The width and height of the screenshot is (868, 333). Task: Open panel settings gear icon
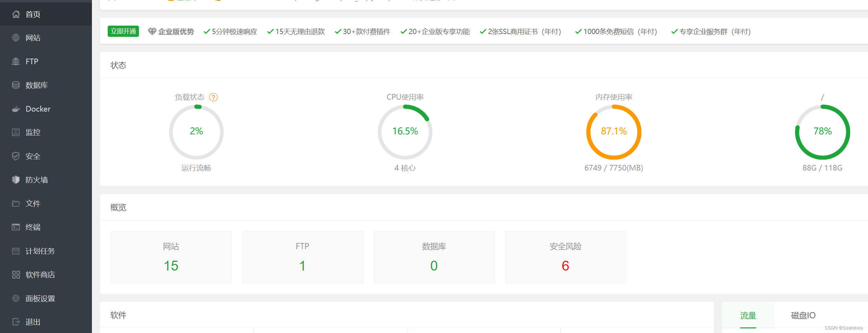tap(16, 298)
